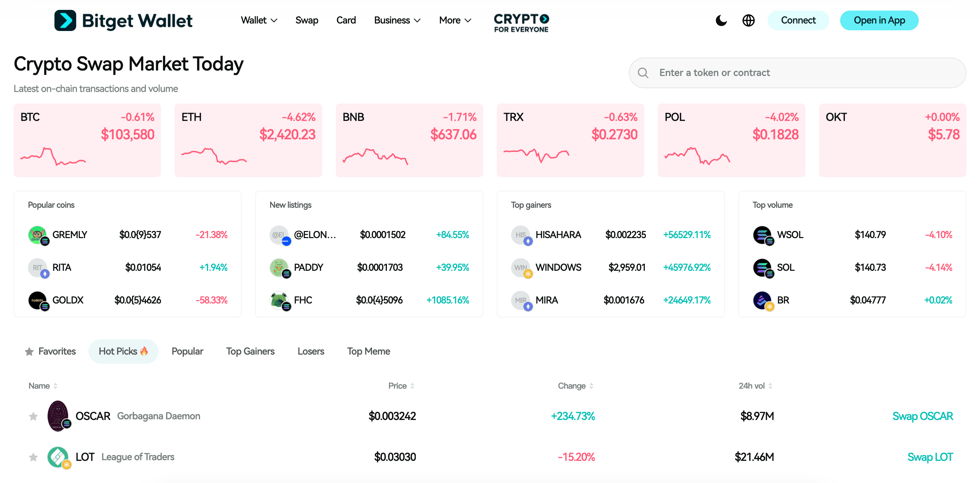Click the RITA coin icon

pyautogui.click(x=37, y=267)
